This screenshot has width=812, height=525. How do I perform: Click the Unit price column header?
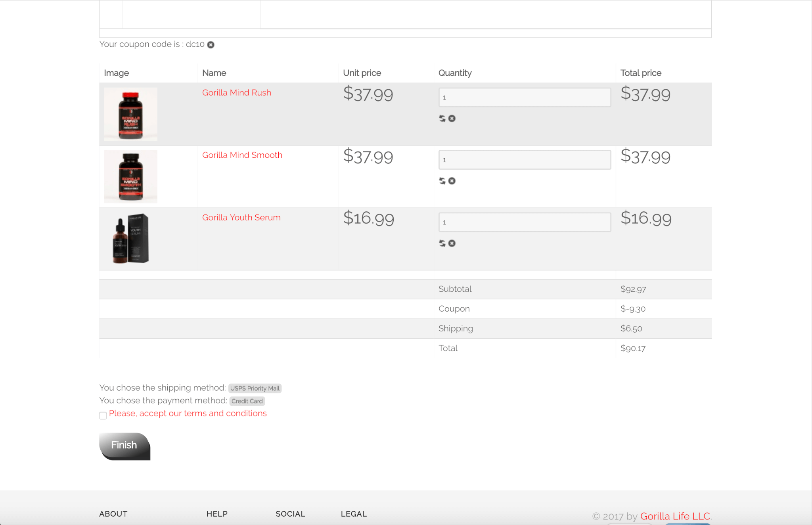click(x=362, y=73)
